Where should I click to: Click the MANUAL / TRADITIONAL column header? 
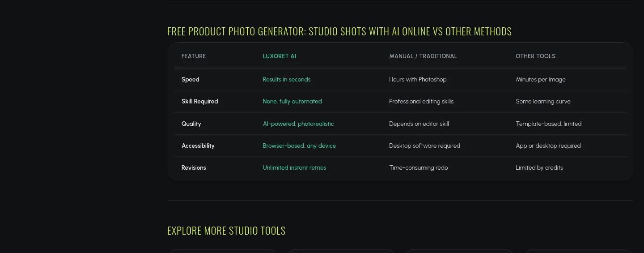423,56
